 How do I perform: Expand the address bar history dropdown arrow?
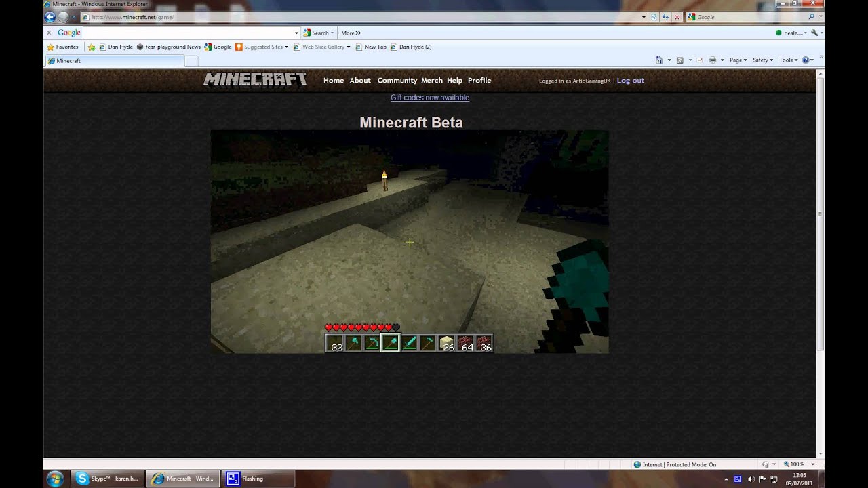(x=644, y=17)
